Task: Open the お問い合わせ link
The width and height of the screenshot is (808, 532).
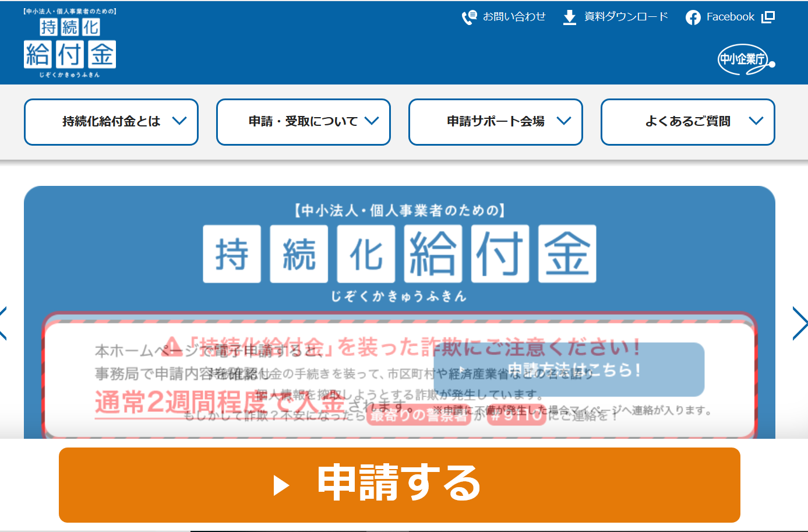Action: point(514,17)
